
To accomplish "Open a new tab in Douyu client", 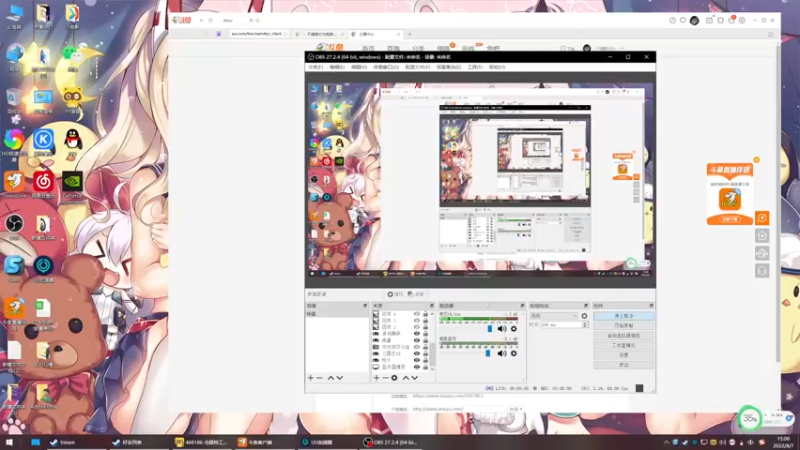I will [409, 34].
